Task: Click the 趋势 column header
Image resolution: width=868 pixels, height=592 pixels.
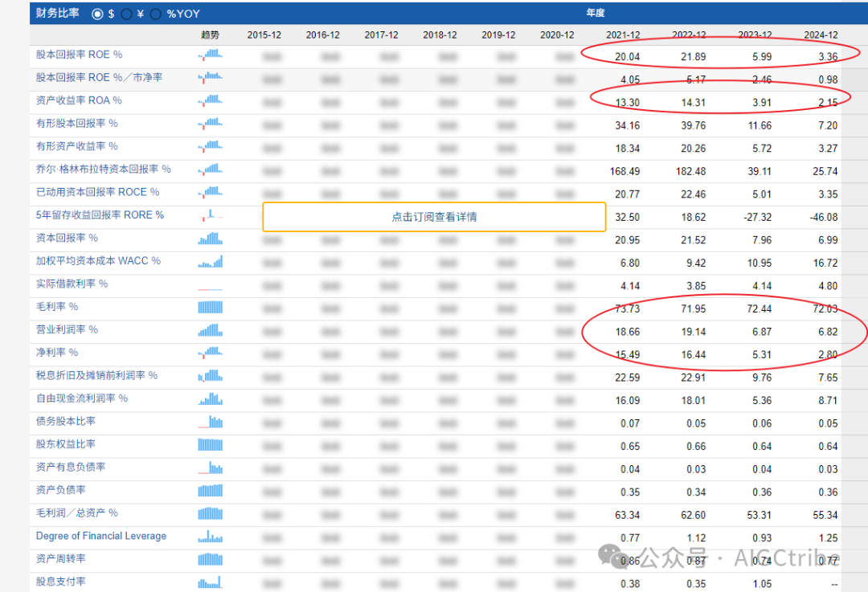Action: coord(211,35)
